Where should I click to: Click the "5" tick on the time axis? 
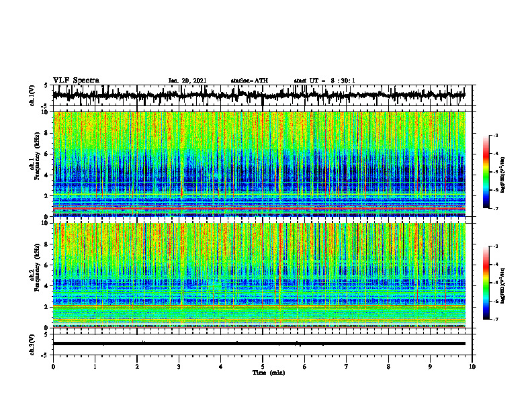click(263, 367)
